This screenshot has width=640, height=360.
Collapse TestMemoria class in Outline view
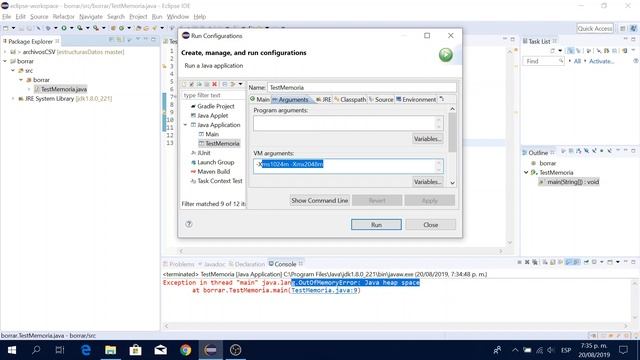pyautogui.click(x=526, y=173)
